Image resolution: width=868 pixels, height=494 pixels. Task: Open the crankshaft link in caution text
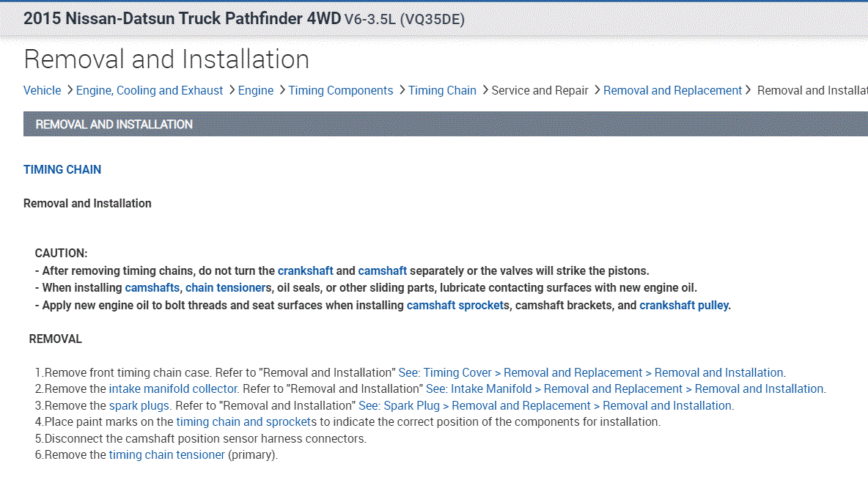pos(305,270)
